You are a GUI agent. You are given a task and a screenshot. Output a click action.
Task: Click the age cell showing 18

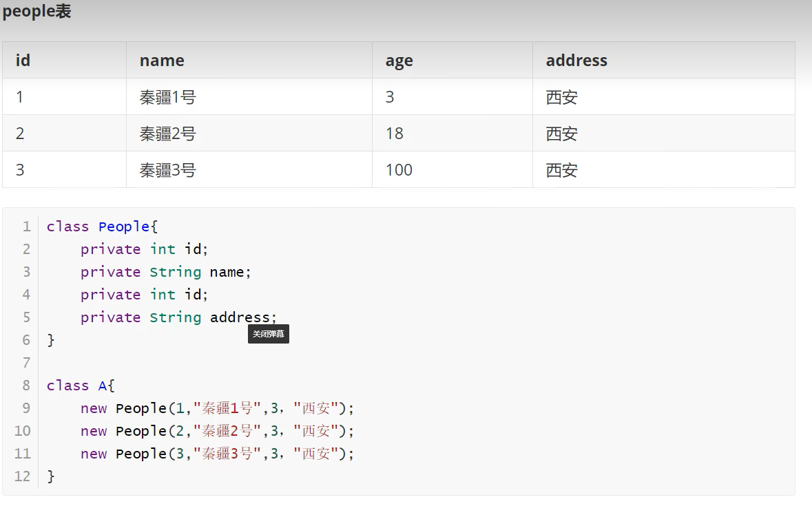click(395, 134)
